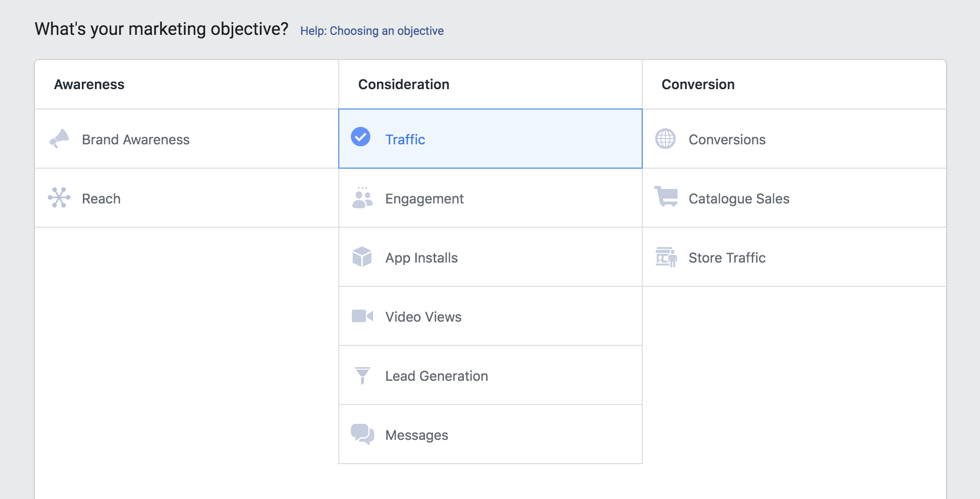The height and width of the screenshot is (499, 980).
Task: Click the Lead Generation funnel icon
Action: (x=363, y=375)
